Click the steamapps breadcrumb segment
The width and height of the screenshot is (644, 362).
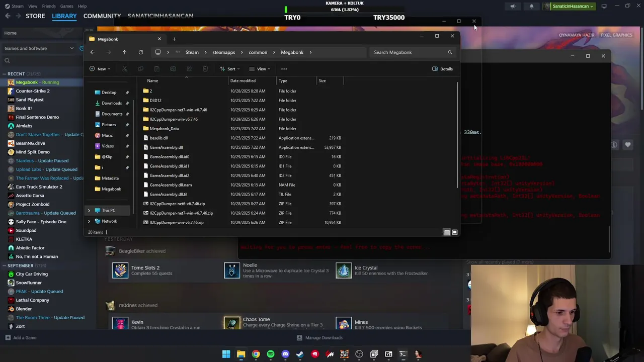click(223, 52)
